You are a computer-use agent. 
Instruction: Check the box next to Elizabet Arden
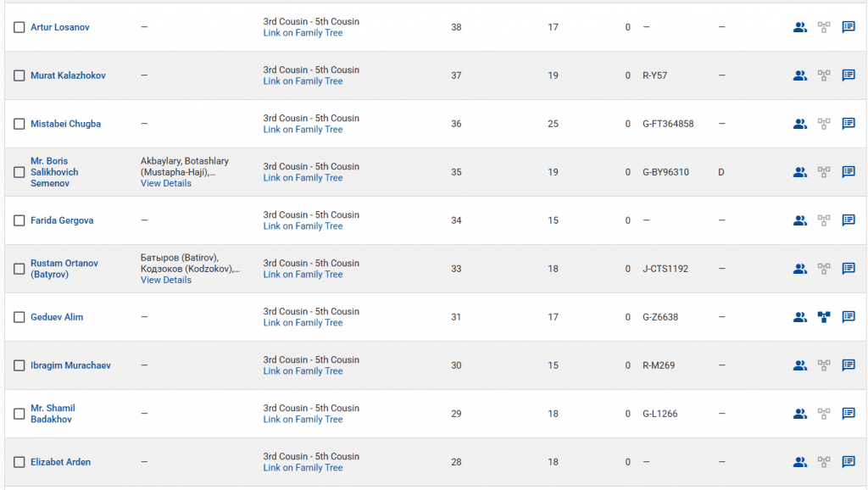tap(19, 462)
